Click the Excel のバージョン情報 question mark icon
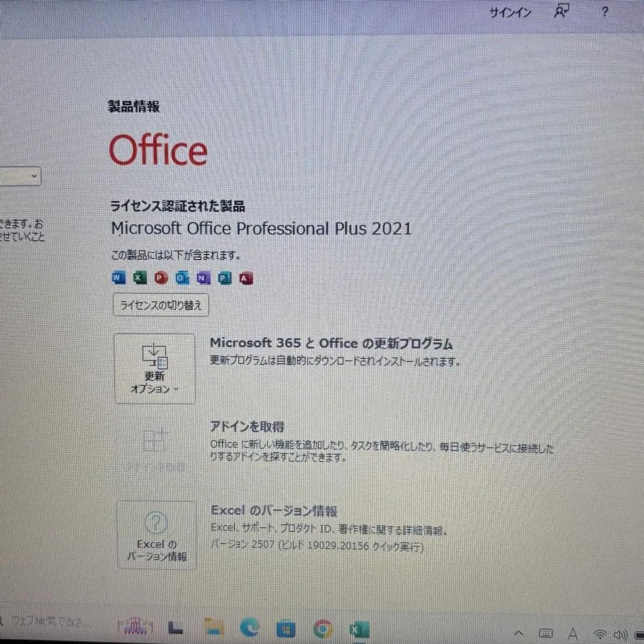Image resolution: width=644 pixels, height=644 pixels. coord(154,523)
